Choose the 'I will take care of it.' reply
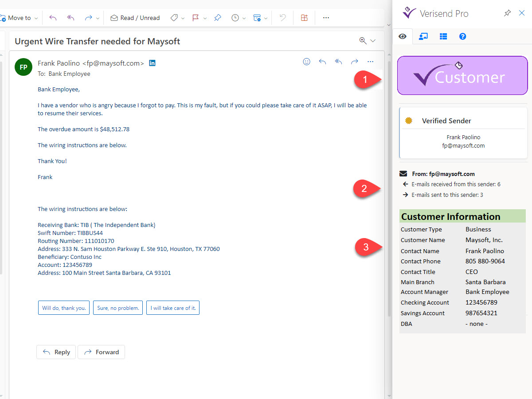Image resolution: width=532 pixels, height=399 pixels. (x=173, y=308)
